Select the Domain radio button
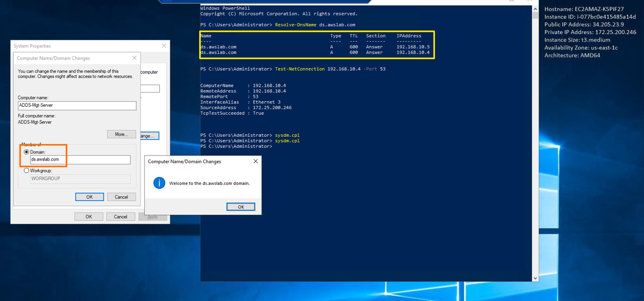The width and height of the screenshot is (644, 301). point(26,151)
